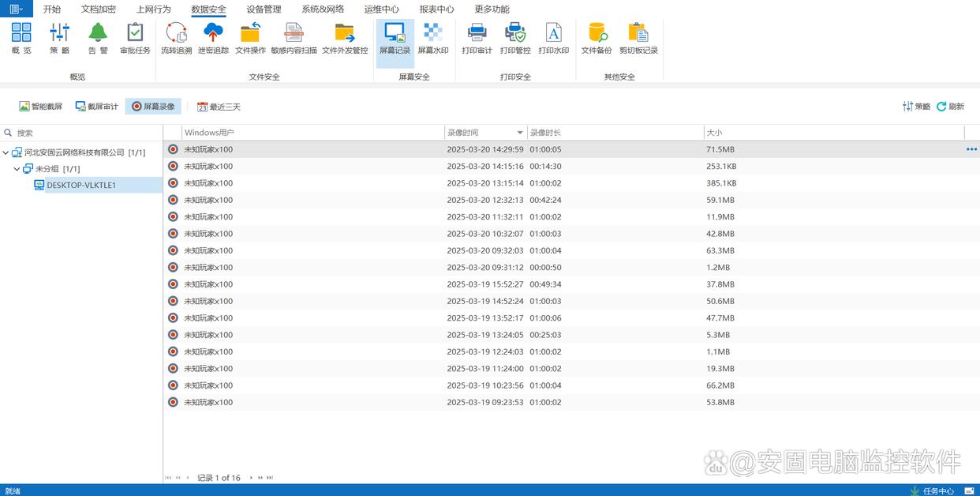Open the 设备管理 ribbon tab
This screenshot has width=980, height=496.
(264, 9)
